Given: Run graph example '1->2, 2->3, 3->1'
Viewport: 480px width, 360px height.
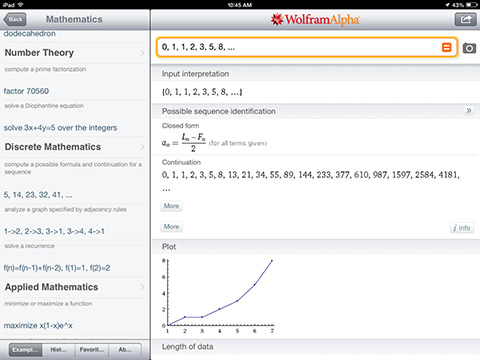Looking at the screenshot, I should click(x=54, y=231).
